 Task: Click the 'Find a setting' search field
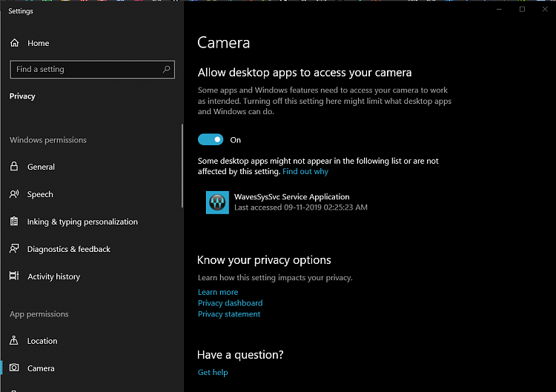coord(85,69)
